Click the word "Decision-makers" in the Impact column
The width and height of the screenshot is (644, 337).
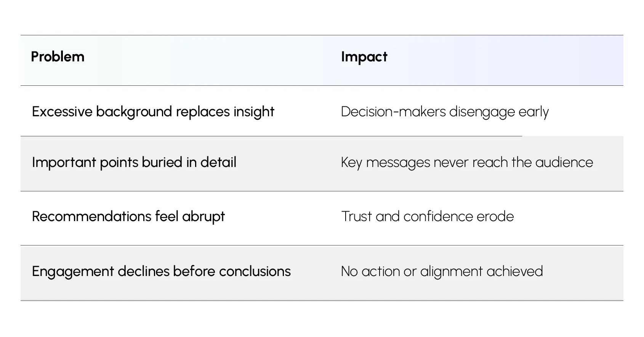[x=393, y=112]
